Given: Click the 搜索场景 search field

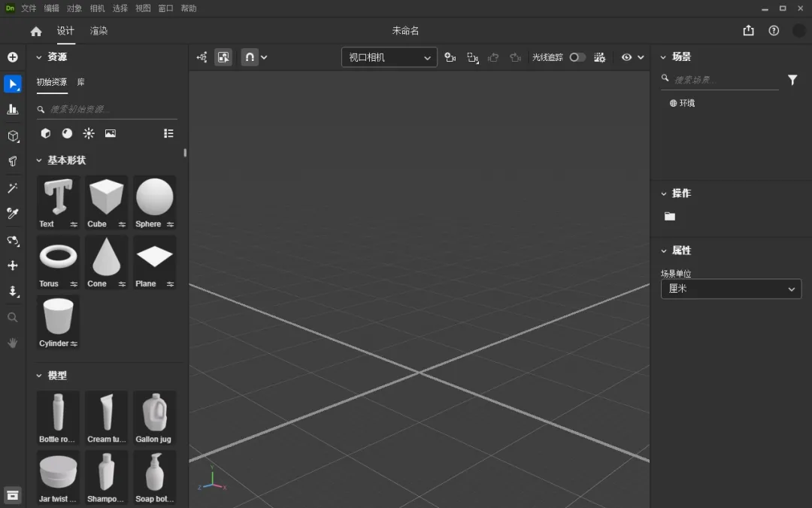Looking at the screenshot, I should 720,80.
